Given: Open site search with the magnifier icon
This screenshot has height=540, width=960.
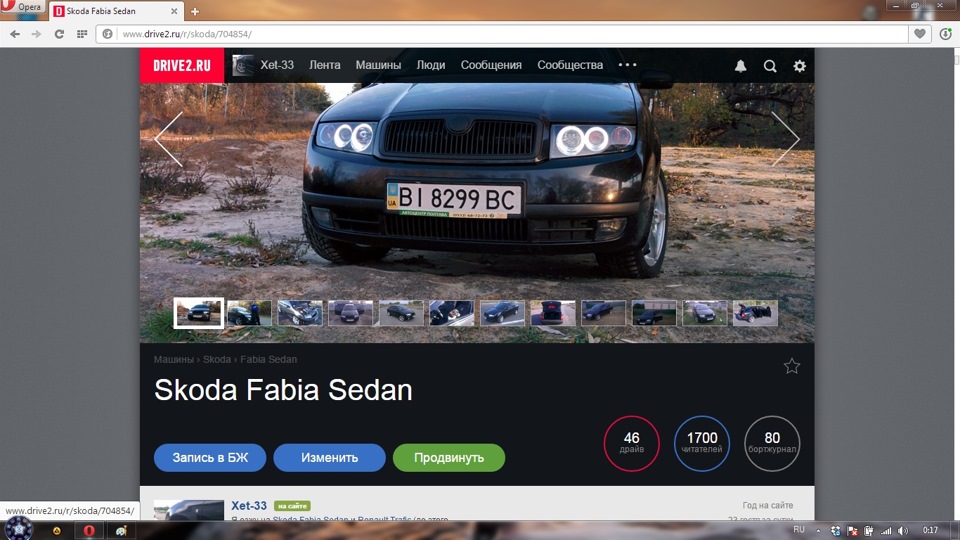Looking at the screenshot, I should tap(770, 66).
